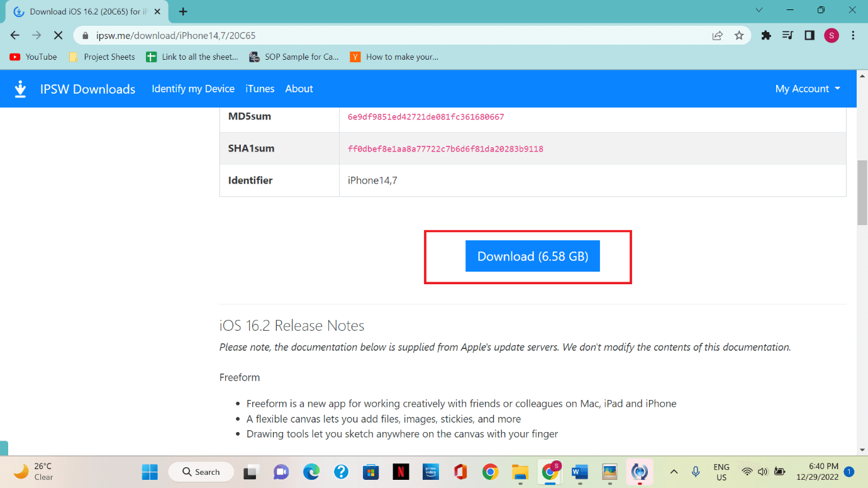Open the browser Extensions puzzle icon
This screenshot has width=868, height=488.
[766, 36]
